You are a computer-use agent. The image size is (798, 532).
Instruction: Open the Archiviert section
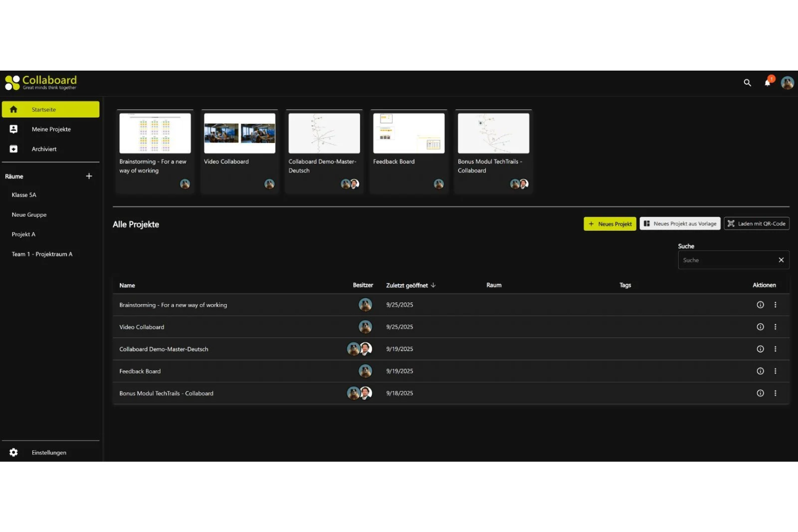click(x=44, y=149)
